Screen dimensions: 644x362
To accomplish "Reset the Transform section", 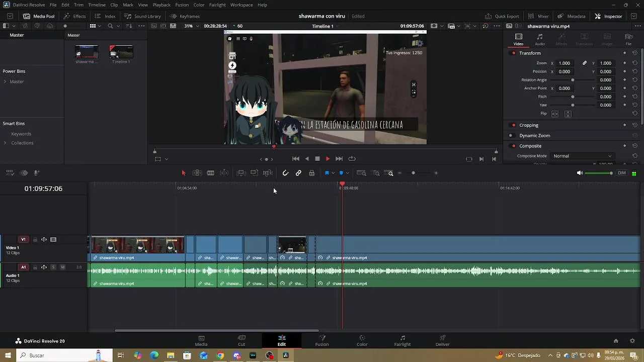I will (635, 53).
